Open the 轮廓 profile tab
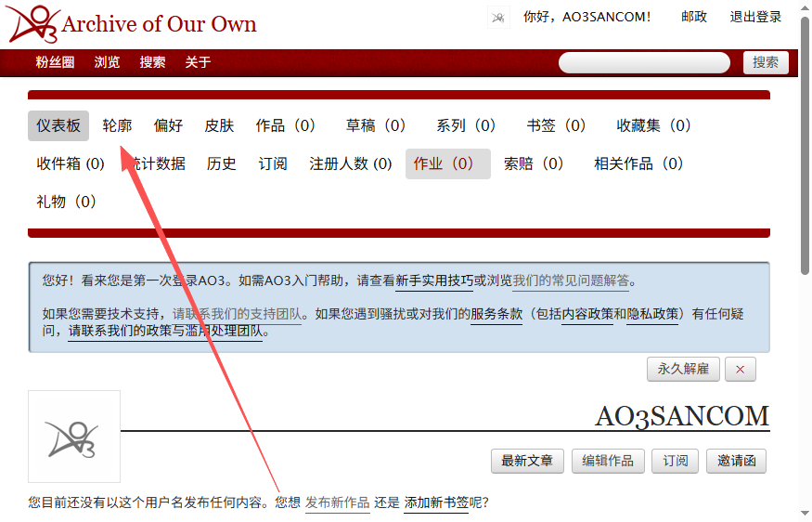The height and width of the screenshot is (522, 812). click(x=117, y=125)
